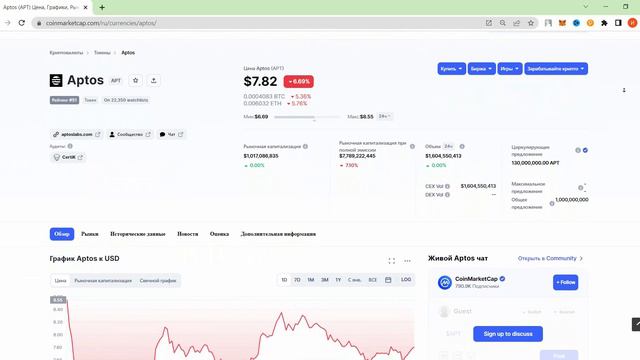The image size is (640, 360).
Task: Switch to the Markets tab
Action: [x=90, y=234]
